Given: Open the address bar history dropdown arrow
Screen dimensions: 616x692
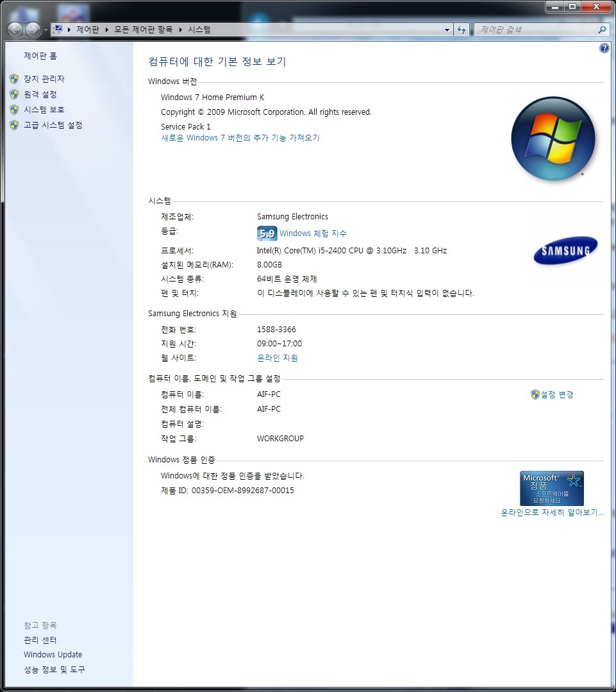Looking at the screenshot, I should point(447,30).
